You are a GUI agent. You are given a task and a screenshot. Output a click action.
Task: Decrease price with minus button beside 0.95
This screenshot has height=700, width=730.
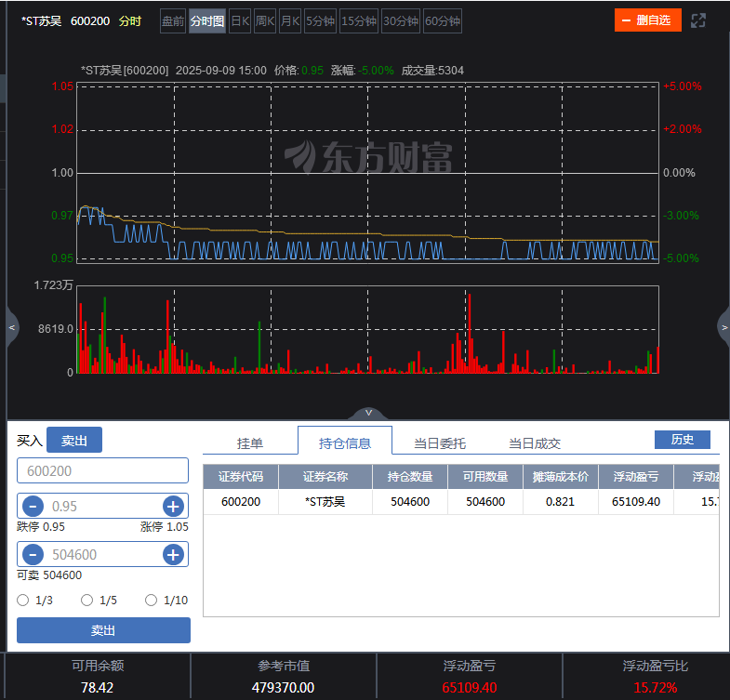coord(33,506)
